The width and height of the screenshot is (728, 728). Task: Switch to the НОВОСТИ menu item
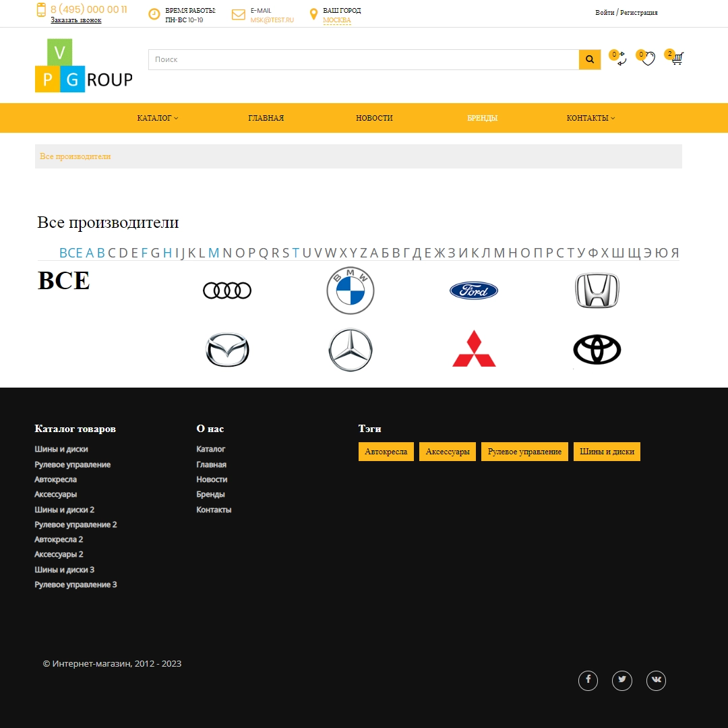point(374,118)
